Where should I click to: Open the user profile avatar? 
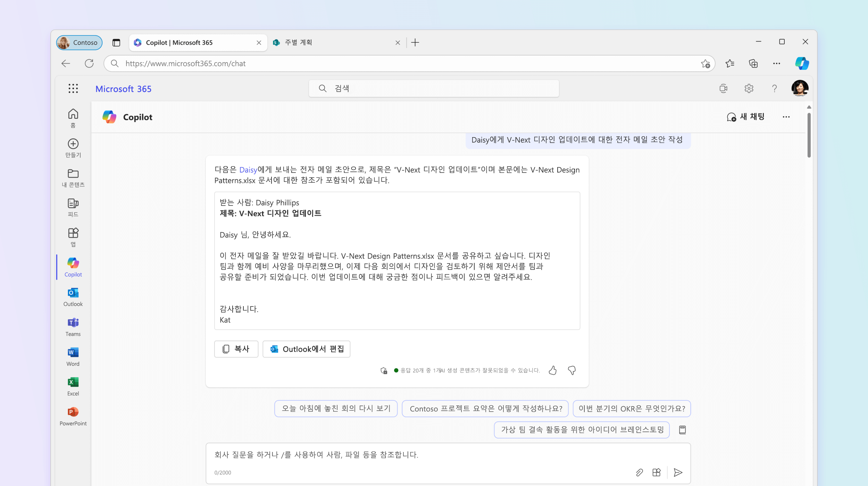800,88
